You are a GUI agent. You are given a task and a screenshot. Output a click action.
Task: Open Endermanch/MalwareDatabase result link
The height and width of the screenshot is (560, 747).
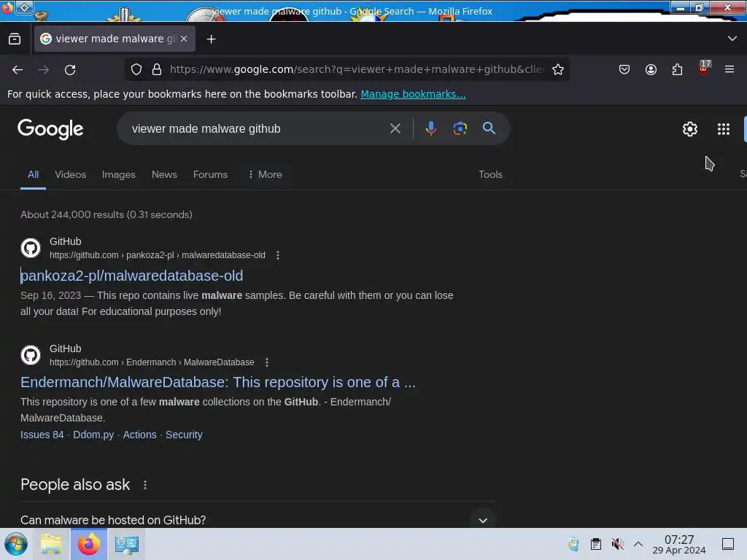pos(218,382)
